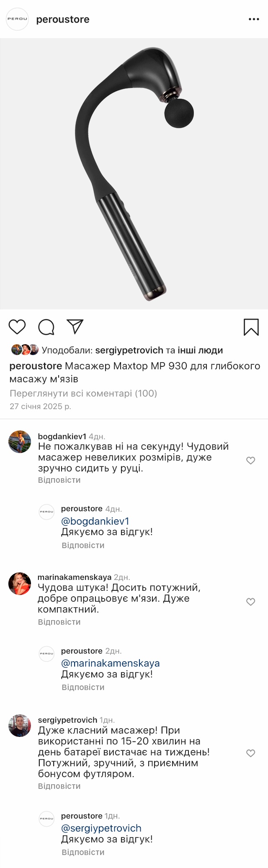The height and width of the screenshot is (868, 268).
Task: Reply to marinakamenskaya's comment
Action: pyautogui.click(x=59, y=622)
